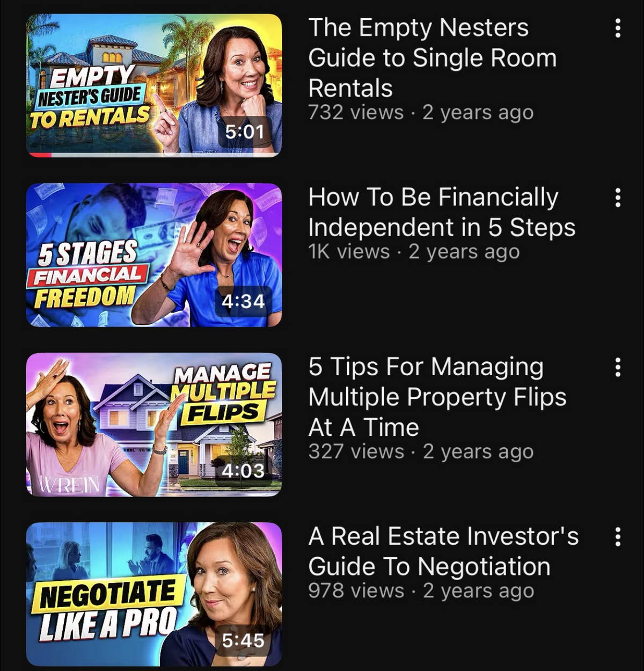The image size is (644, 671).
Task: Click red watch-progress bar on first thumbnail
Action: pos(40,155)
